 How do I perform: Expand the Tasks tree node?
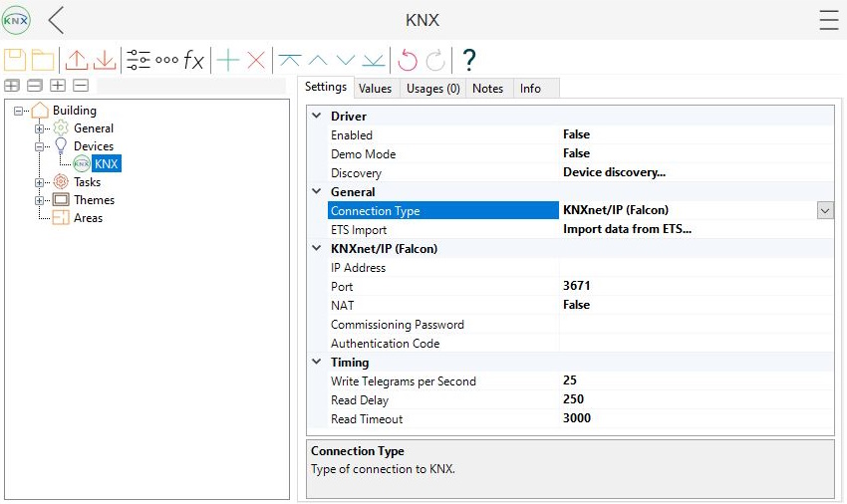pyautogui.click(x=39, y=182)
